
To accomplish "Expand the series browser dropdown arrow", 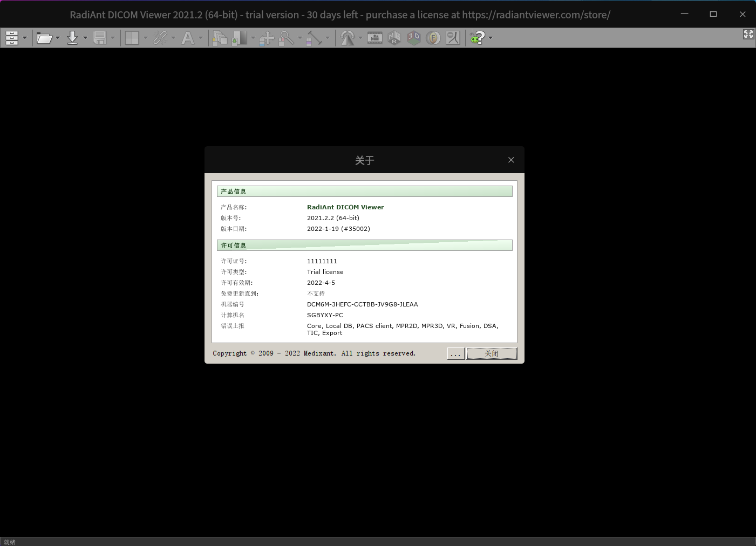I will (25, 38).
